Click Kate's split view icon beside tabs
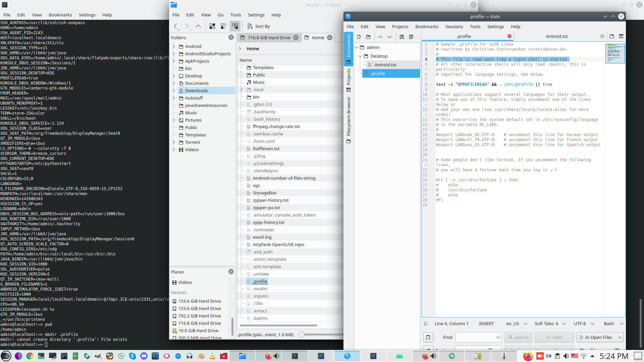This screenshot has height=362, width=644. point(621,36)
